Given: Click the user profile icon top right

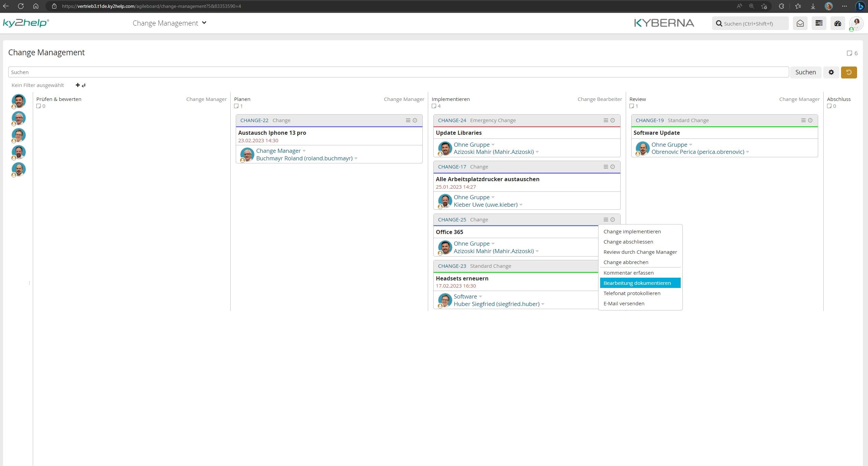Looking at the screenshot, I should (855, 24).
